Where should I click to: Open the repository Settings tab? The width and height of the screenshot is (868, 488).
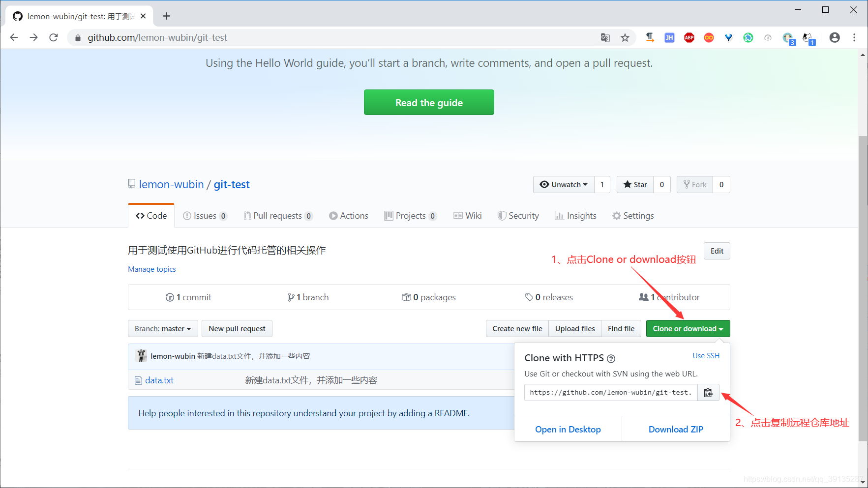coord(633,216)
